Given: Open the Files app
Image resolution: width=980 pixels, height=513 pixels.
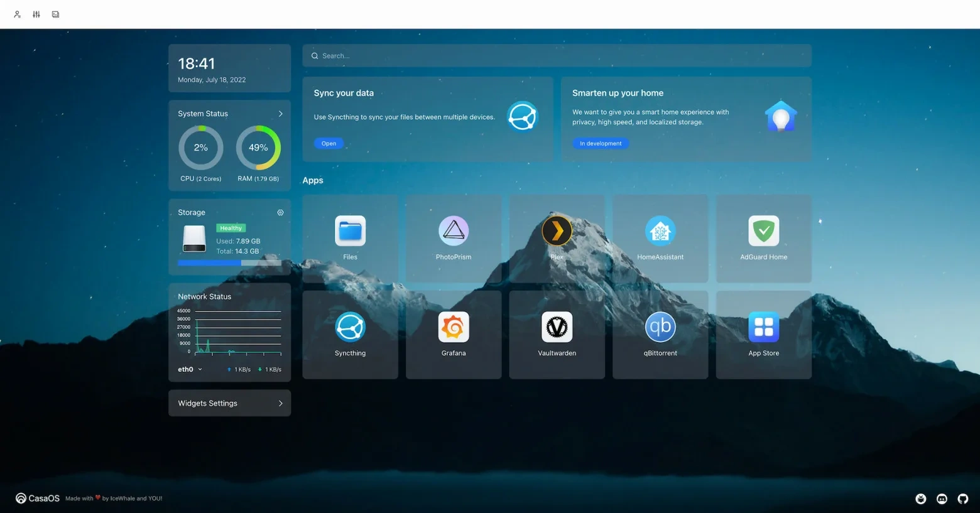Looking at the screenshot, I should pos(350,232).
